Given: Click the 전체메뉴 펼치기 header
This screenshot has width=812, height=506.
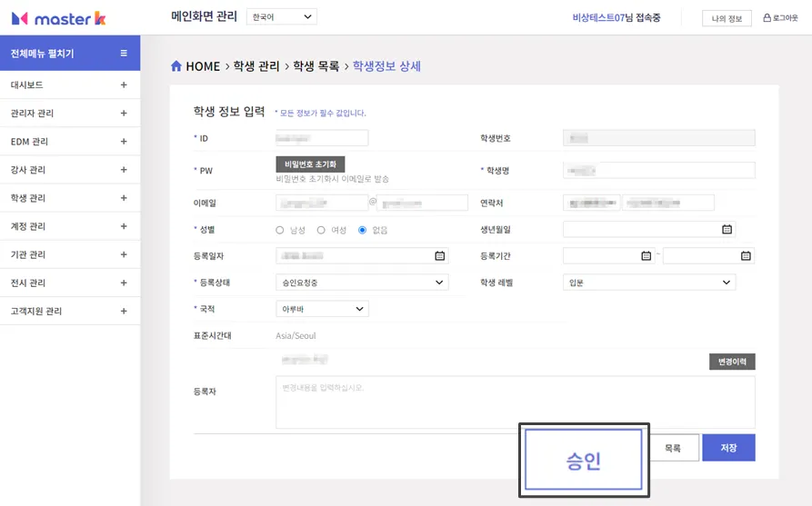Looking at the screenshot, I should coord(70,54).
